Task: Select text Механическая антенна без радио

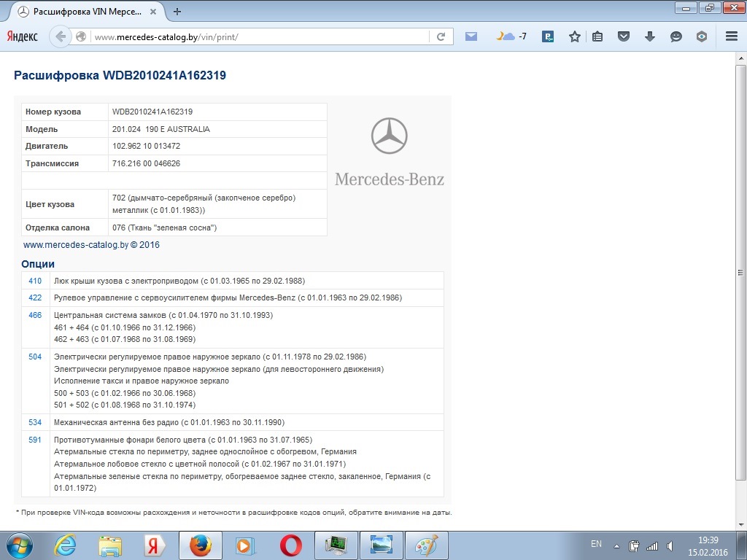Action: pyautogui.click(x=116, y=422)
